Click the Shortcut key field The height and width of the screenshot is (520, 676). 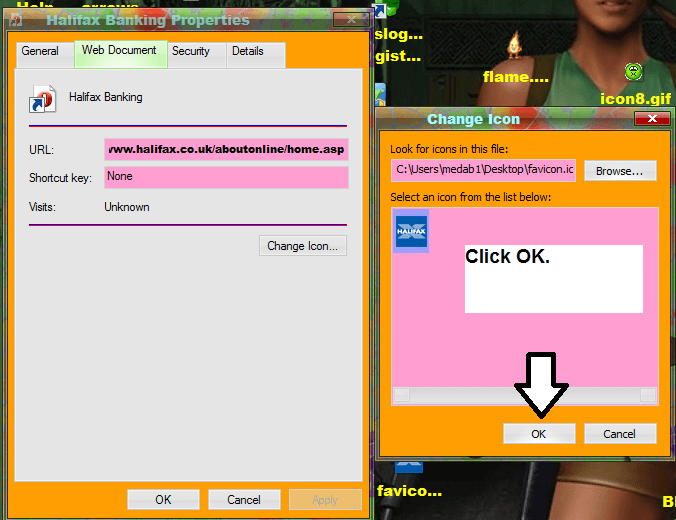point(226,177)
